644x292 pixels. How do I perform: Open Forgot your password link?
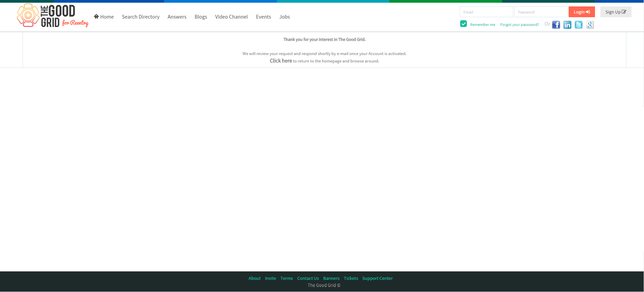pyautogui.click(x=520, y=25)
